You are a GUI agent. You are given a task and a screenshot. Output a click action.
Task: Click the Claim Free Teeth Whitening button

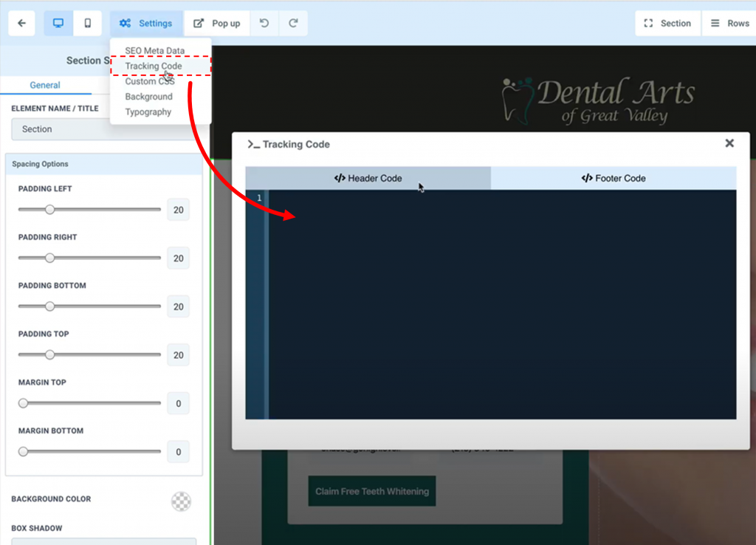coord(372,492)
